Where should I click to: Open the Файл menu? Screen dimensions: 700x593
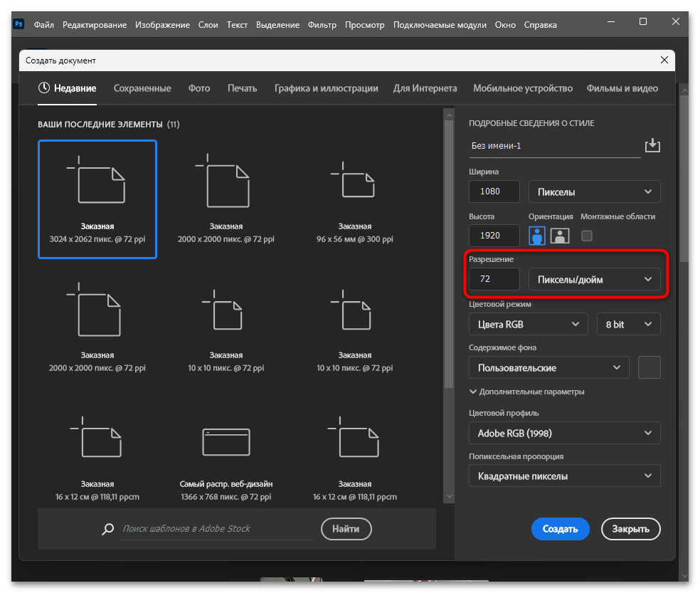[44, 25]
